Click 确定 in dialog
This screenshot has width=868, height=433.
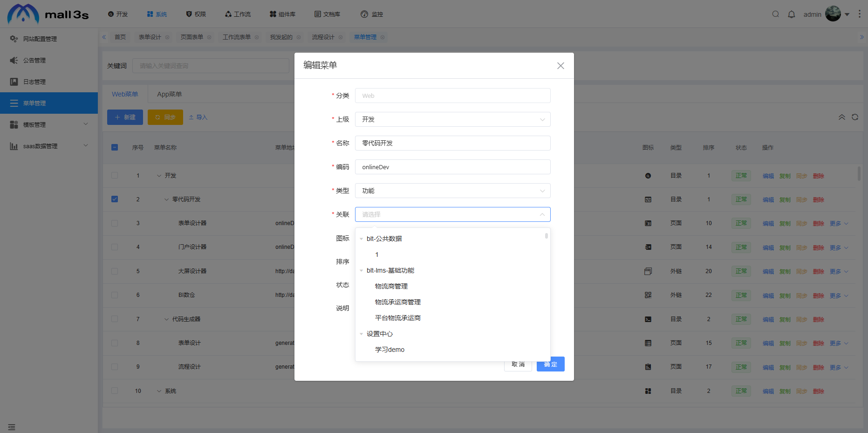[551, 364]
